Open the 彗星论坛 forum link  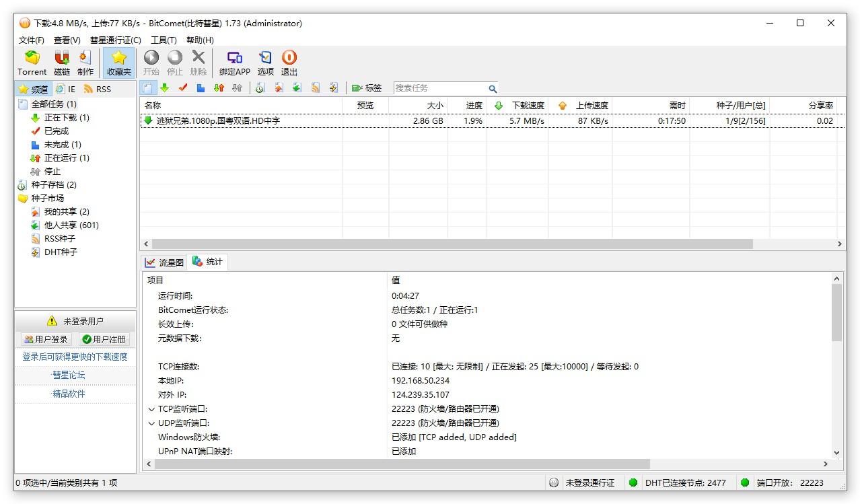69,375
